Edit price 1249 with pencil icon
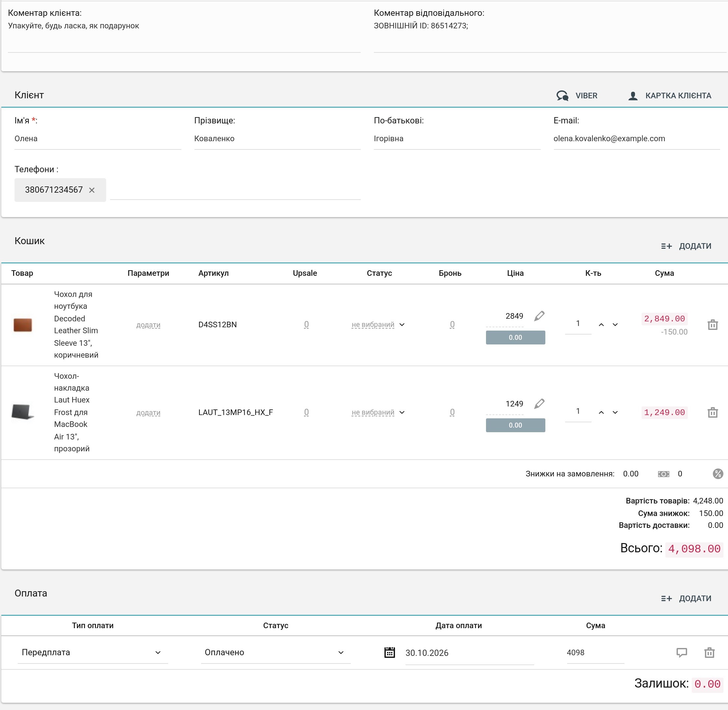Viewport: 728px width, 710px height. [539, 404]
